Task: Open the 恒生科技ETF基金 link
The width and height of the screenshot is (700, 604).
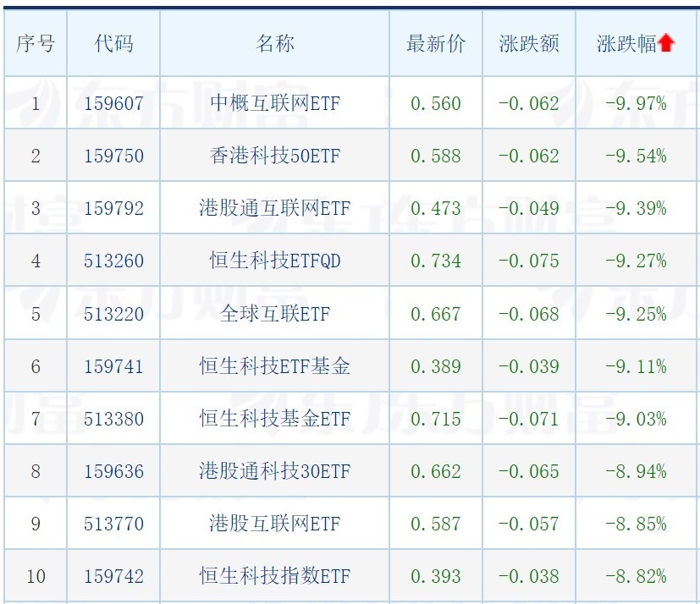Action: [274, 366]
